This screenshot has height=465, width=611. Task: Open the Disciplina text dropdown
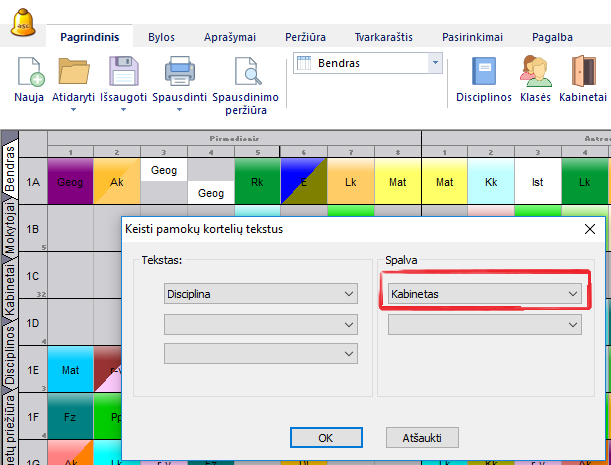[x=260, y=294]
